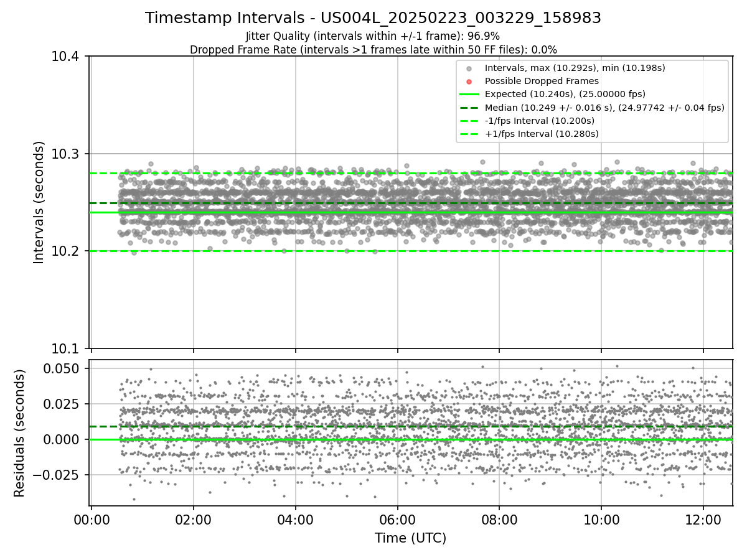This screenshot has height=560, width=747.
Task: Click the 10.1 tick label on the intervals axis
Action: pyautogui.click(x=66, y=348)
